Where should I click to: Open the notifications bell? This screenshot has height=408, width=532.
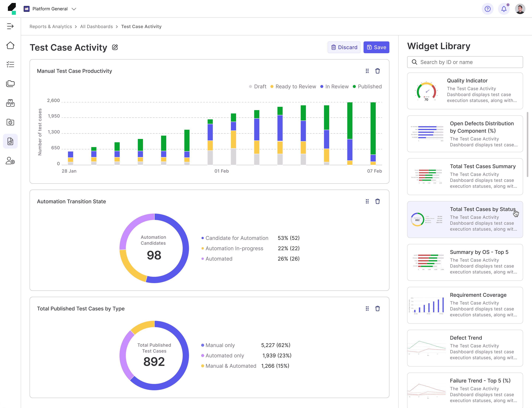pyautogui.click(x=504, y=9)
